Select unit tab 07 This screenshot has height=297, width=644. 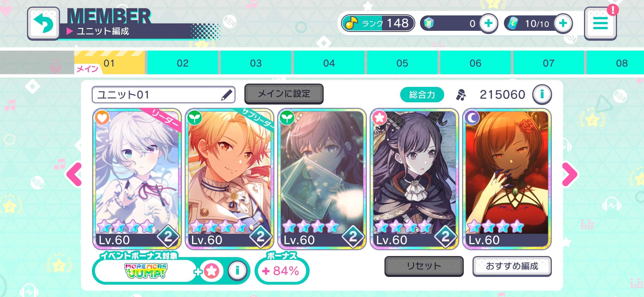[x=549, y=63]
